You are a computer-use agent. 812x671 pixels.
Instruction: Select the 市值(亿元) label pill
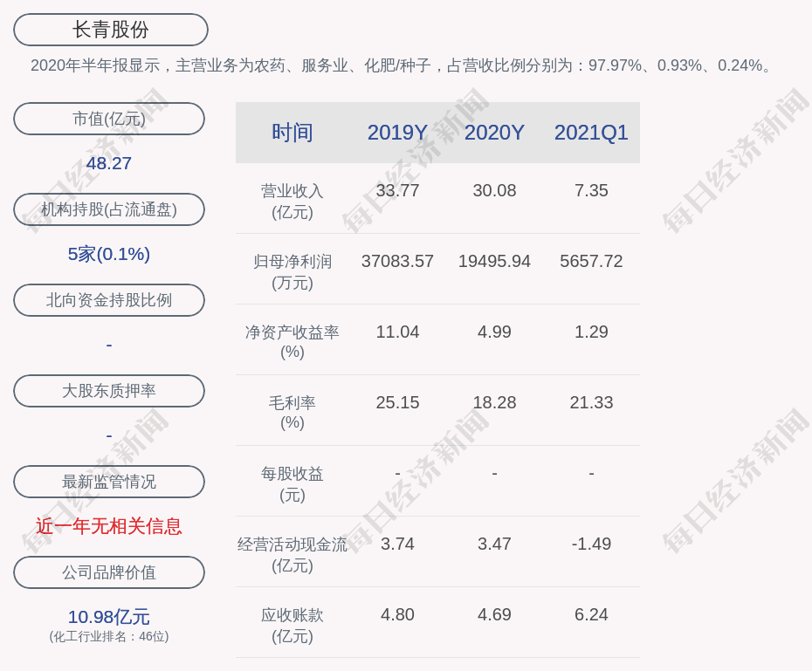point(109,119)
